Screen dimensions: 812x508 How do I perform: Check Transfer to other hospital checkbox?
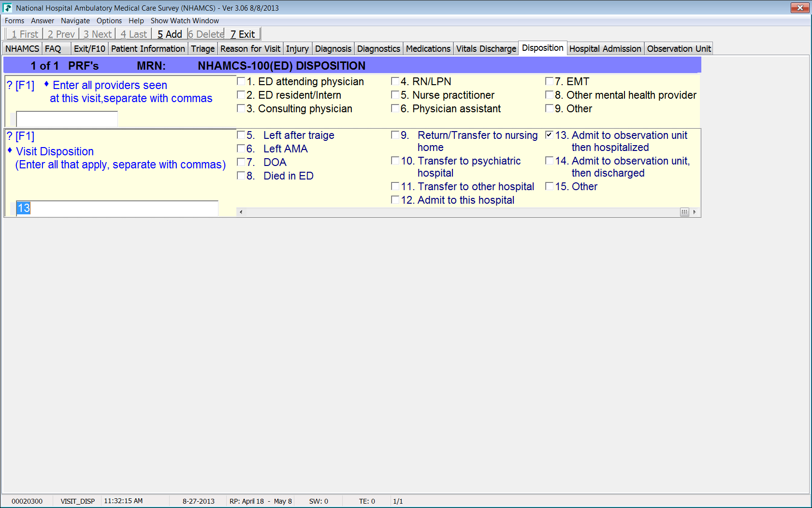click(x=395, y=186)
